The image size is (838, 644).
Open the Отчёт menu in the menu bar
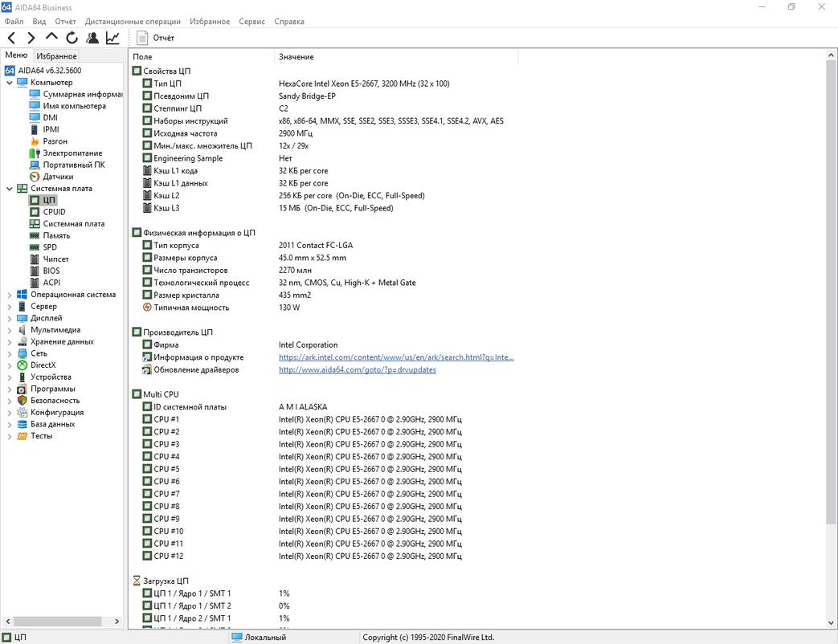coord(65,22)
